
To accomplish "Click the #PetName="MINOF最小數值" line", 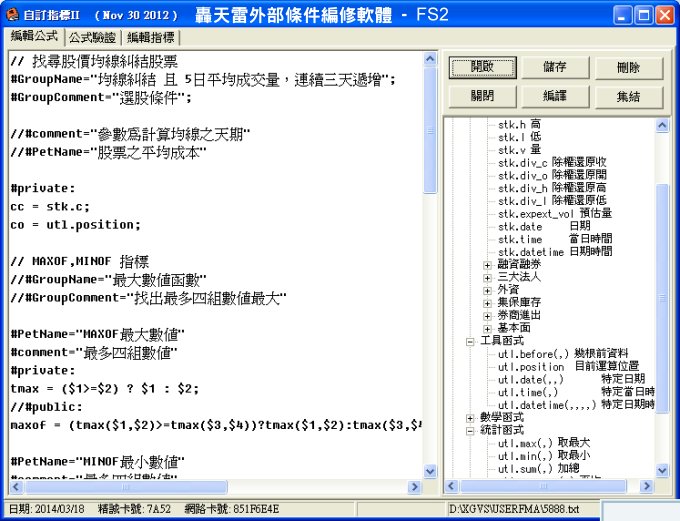I will tap(98, 462).
